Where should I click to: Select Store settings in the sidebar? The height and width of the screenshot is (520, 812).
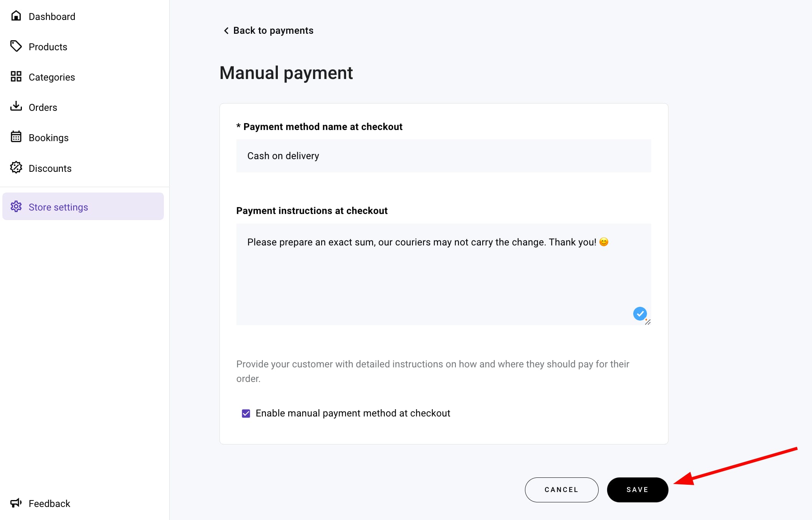point(58,207)
